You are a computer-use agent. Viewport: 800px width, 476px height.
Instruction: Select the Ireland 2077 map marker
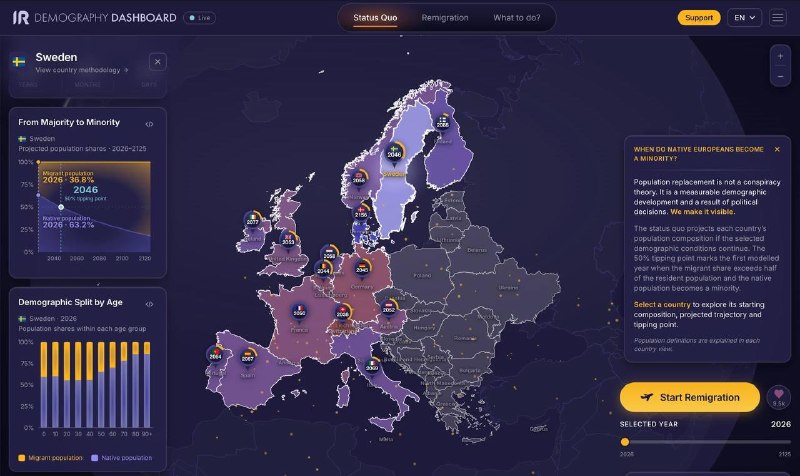click(x=253, y=220)
